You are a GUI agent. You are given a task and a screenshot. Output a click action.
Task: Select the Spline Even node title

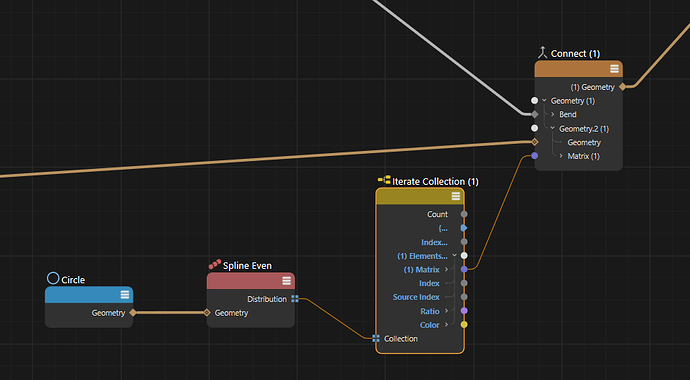pyautogui.click(x=247, y=266)
